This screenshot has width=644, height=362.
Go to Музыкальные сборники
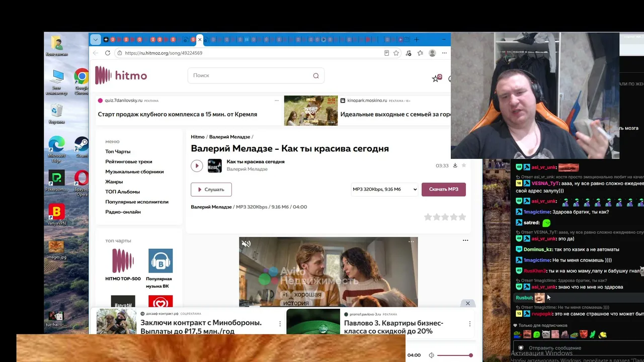point(134,171)
